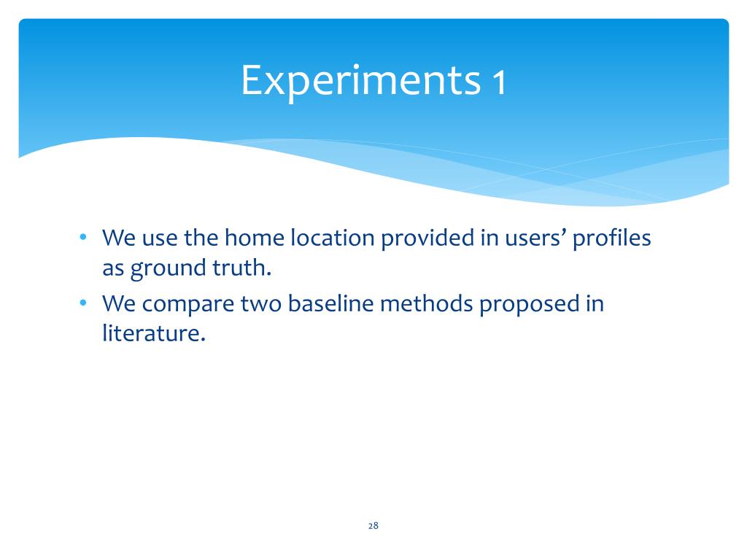Click the slide number 28
The height and width of the screenshot is (560, 747).
click(373, 525)
